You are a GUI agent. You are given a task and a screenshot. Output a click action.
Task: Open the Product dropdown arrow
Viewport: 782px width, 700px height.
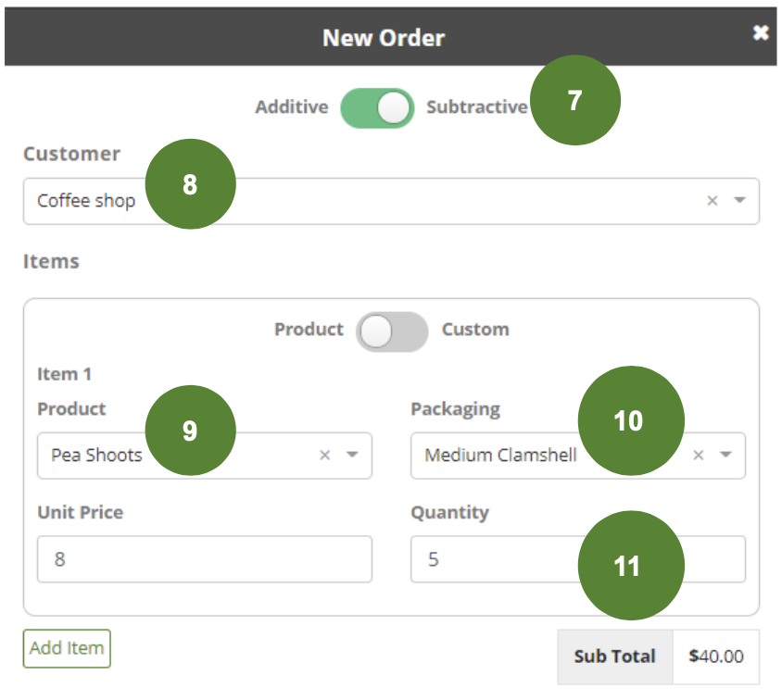coord(352,455)
